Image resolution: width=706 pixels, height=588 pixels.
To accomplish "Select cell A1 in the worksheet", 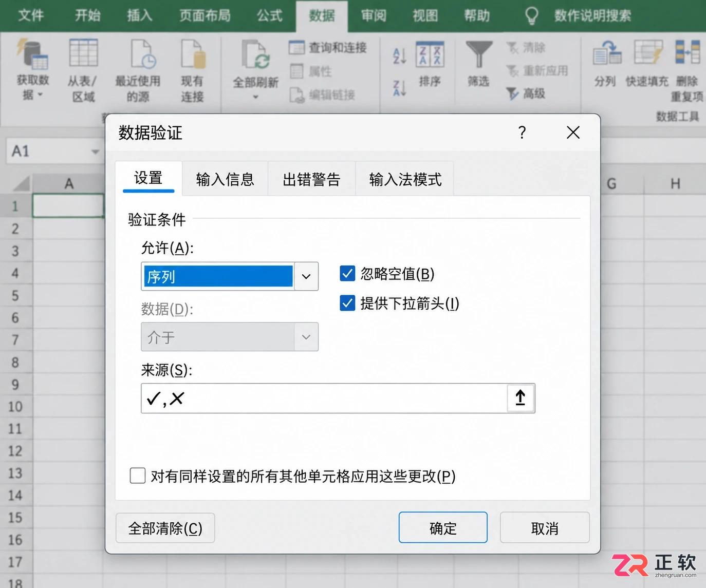I will (x=68, y=205).
